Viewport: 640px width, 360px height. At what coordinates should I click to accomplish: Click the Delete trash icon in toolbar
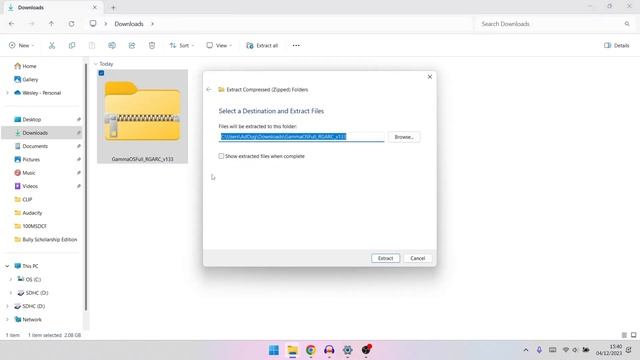(152, 45)
